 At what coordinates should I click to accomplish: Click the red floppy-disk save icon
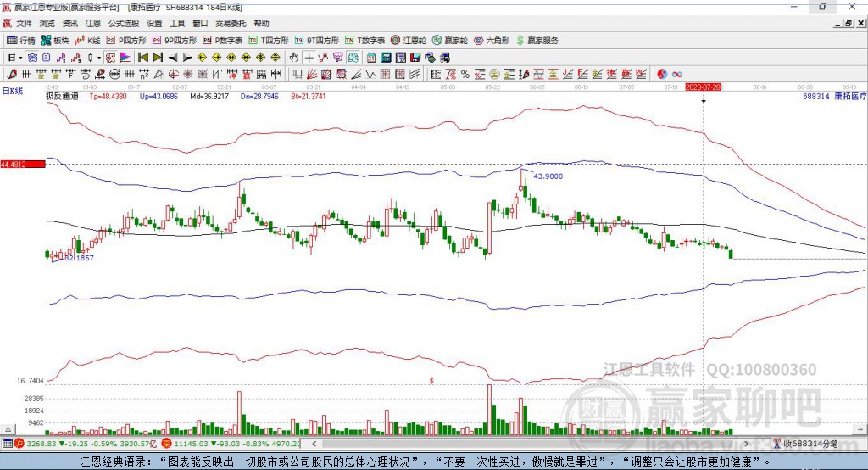[415, 58]
